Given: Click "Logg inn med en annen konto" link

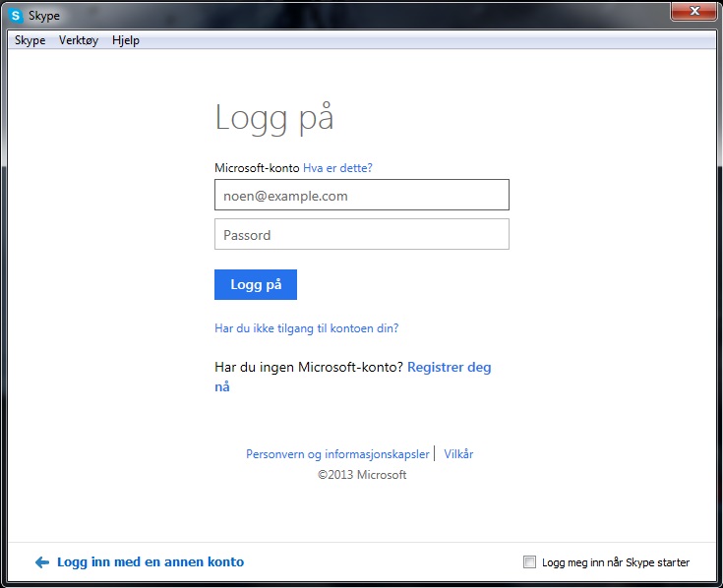Looking at the screenshot, I should (x=151, y=562).
